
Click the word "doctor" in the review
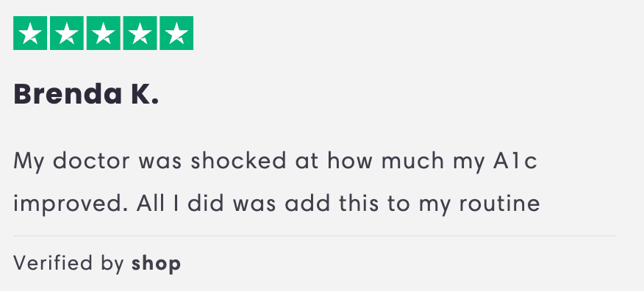pyautogui.click(x=91, y=160)
